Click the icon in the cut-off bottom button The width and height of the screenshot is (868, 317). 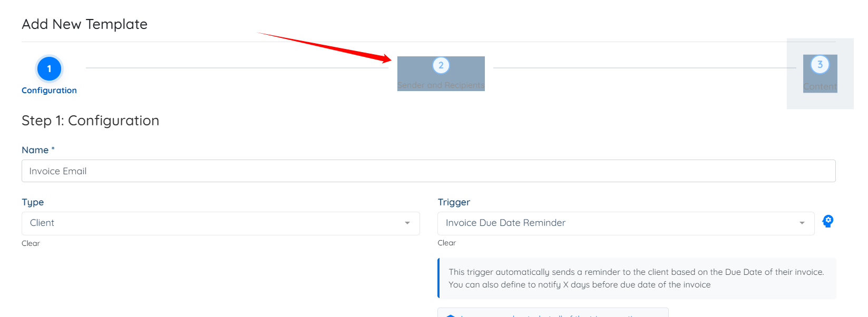(451, 315)
